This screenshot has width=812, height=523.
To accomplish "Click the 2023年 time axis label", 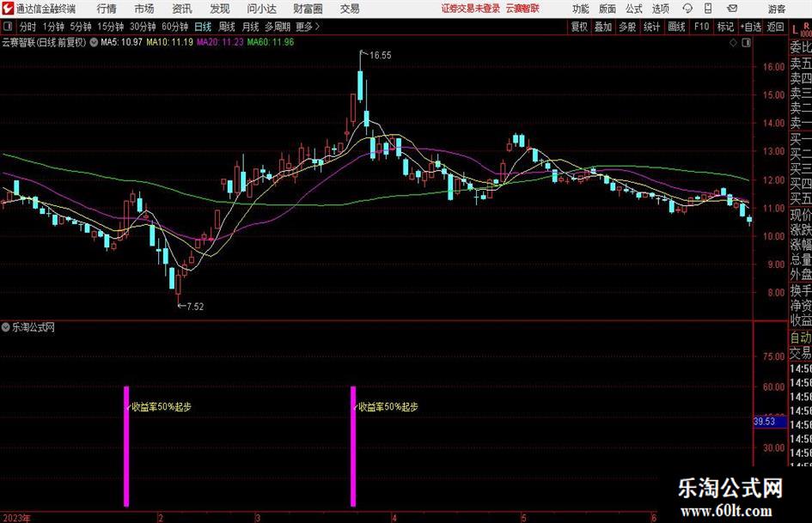I will [x=16, y=518].
